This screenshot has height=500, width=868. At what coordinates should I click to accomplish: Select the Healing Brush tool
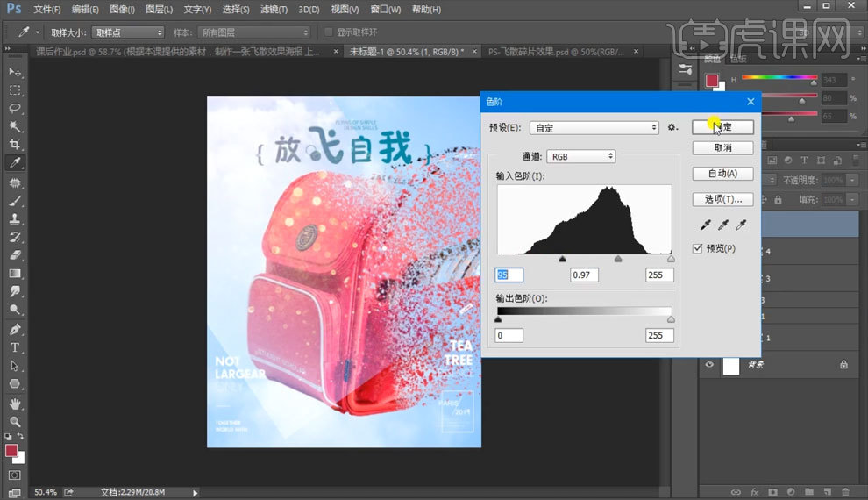click(15, 182)
